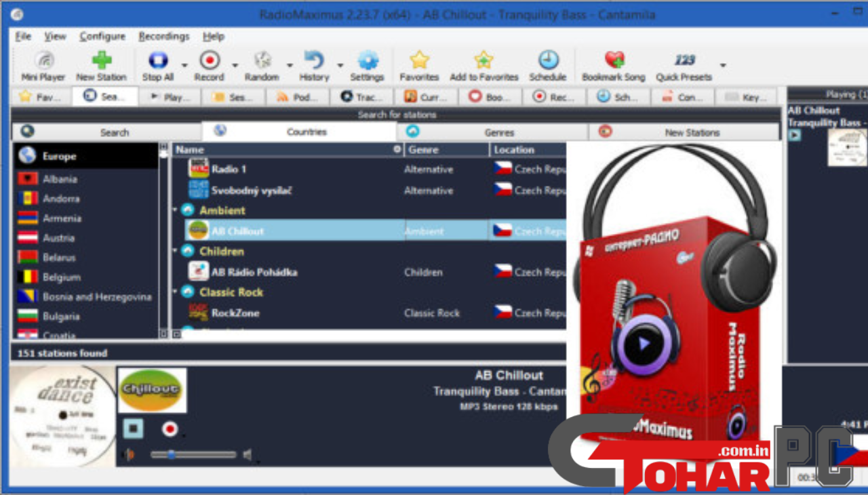Adjust the volume slider
Screen dimensions: 868x495
[193, 454]
